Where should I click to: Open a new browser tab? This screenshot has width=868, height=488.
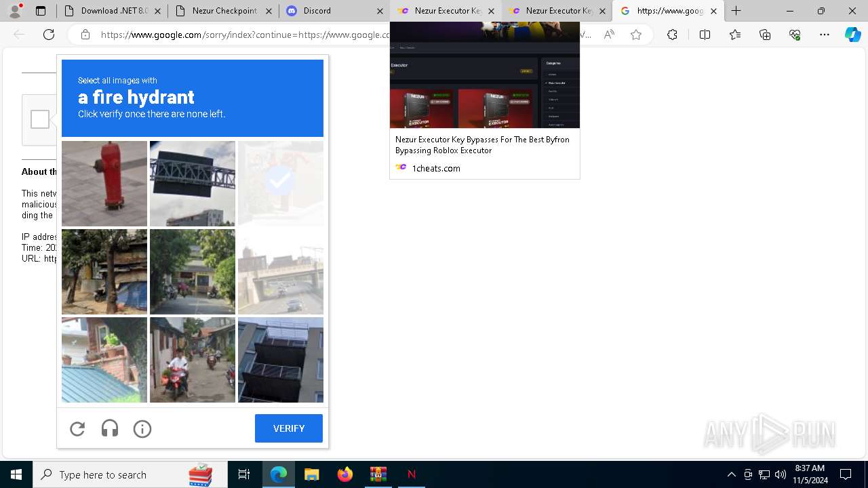click(x=736, y=11)
